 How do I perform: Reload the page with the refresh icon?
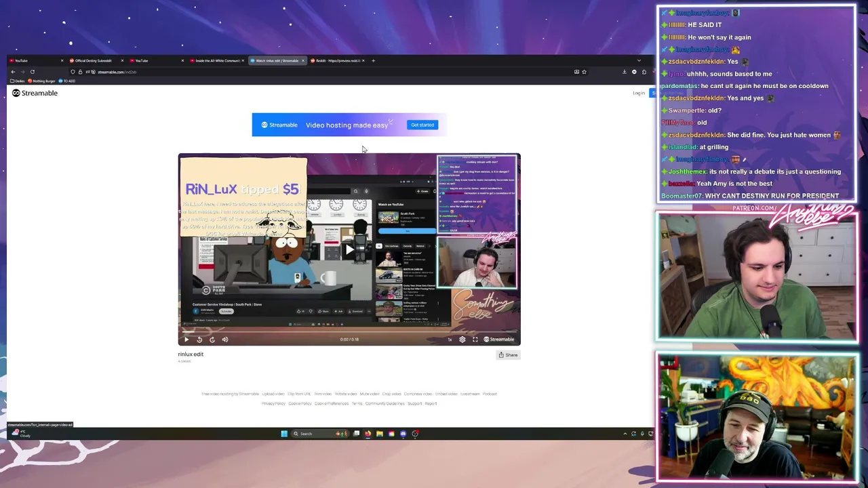[x=32, y=72]
